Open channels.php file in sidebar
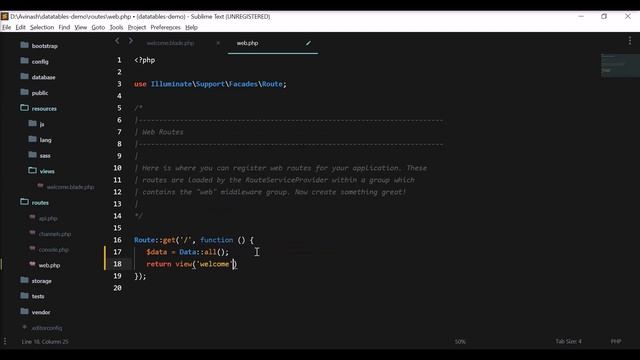Screen dimensions: 640x360 point(55,234)
